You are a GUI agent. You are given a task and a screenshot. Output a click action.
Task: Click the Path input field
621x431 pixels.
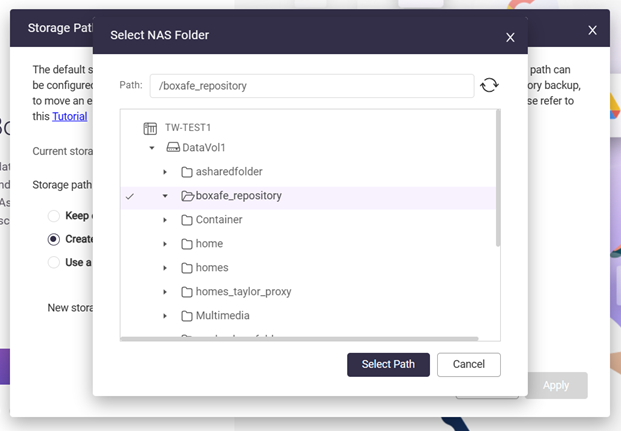(311, 86)
